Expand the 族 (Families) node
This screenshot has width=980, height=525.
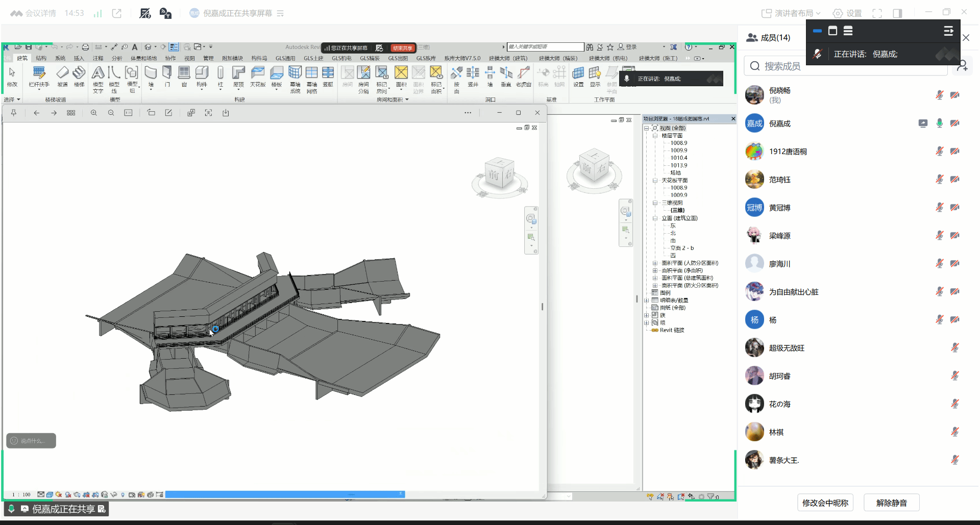pyautogui.click(x=647, y=315)
